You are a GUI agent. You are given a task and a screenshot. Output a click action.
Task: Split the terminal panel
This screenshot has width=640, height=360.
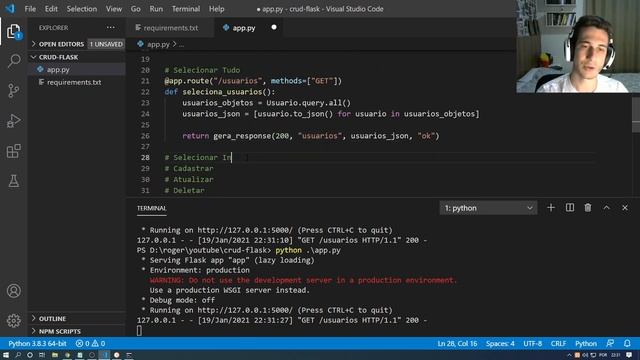(570, 208)
